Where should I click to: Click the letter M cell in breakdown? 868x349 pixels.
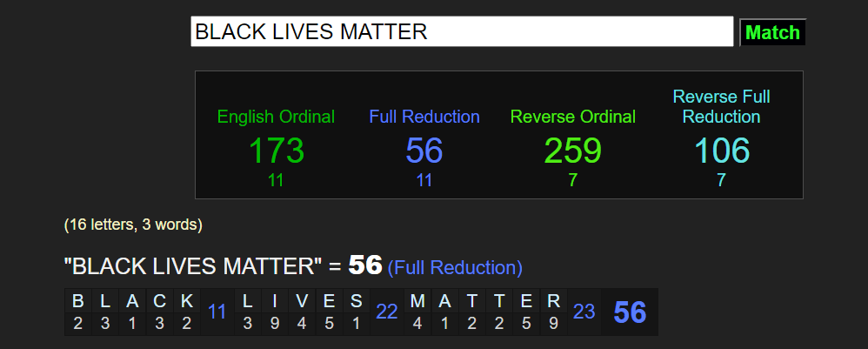click(x=417, y=312)
